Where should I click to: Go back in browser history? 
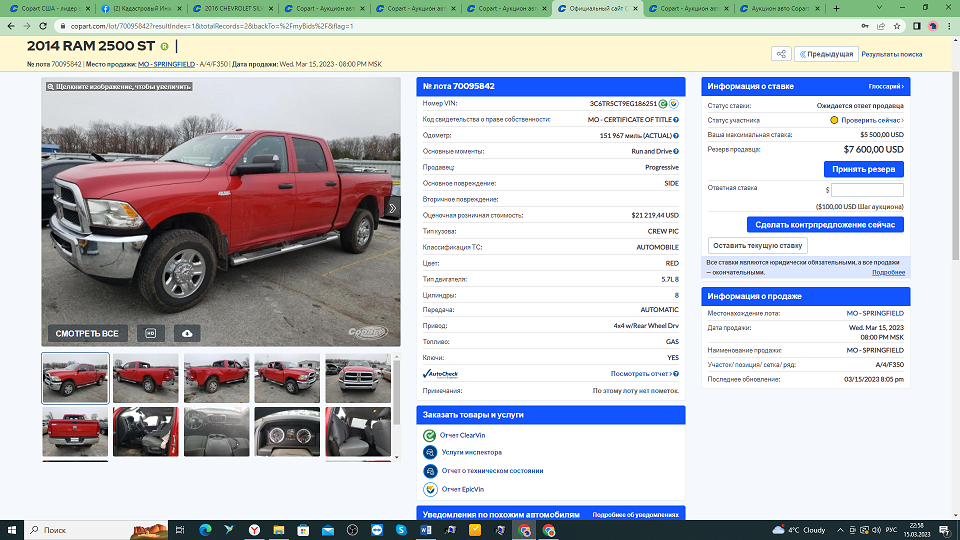11,26
